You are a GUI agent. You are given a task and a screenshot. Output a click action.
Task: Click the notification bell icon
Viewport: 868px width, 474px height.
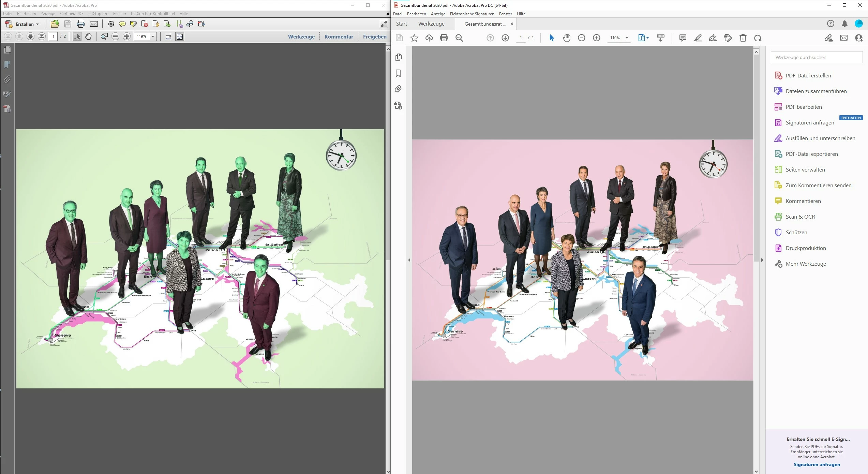(844, 24)
